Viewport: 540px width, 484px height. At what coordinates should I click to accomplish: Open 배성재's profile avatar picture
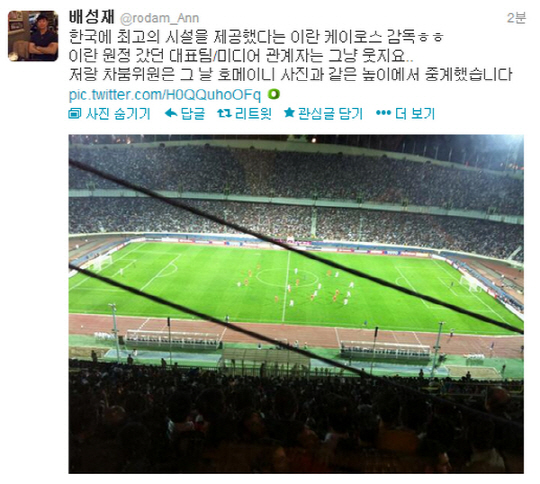tap(33, 36)
